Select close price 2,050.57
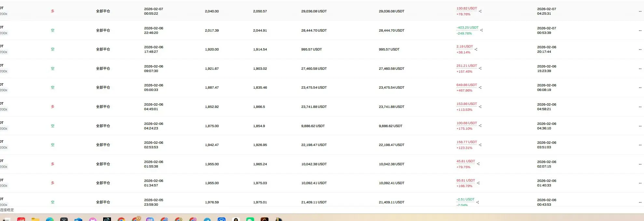Image resolution: width=644 pixels, height=221 pixels. tap(260, 11)
